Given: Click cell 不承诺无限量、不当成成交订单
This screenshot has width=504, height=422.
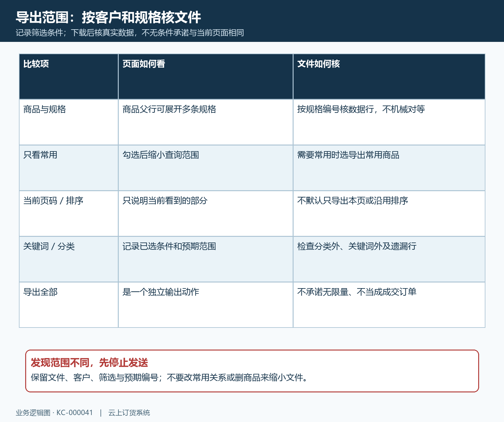Looking at the screenshot, I should tap(389, 305).
